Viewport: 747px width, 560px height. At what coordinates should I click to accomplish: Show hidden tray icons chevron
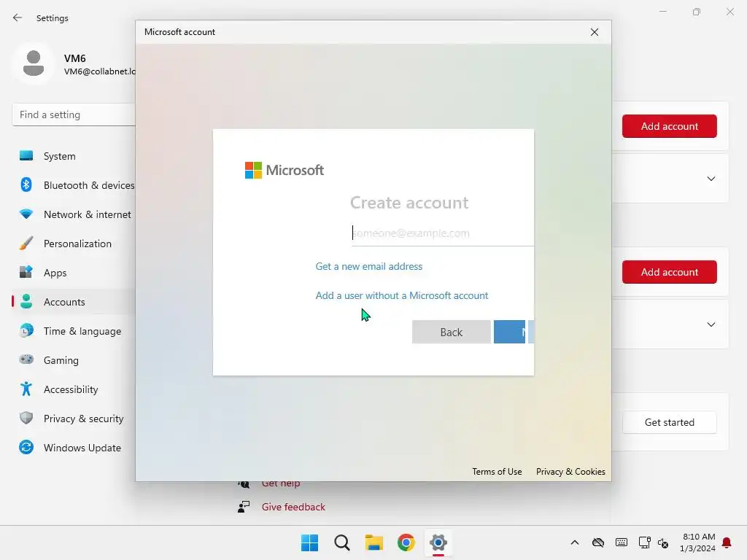pyautogui.click(x=575, y=542)
